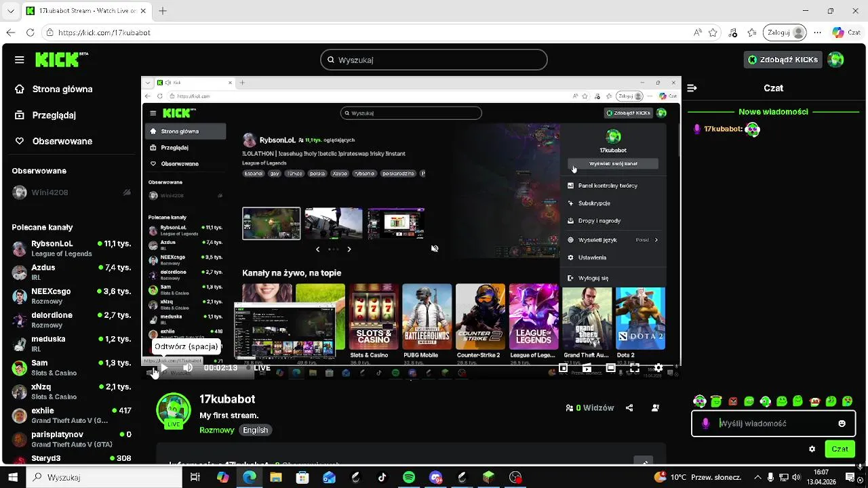Open File Explorer from the taskbar
This screenshot has width=868, height=488.
coord(276,477)
